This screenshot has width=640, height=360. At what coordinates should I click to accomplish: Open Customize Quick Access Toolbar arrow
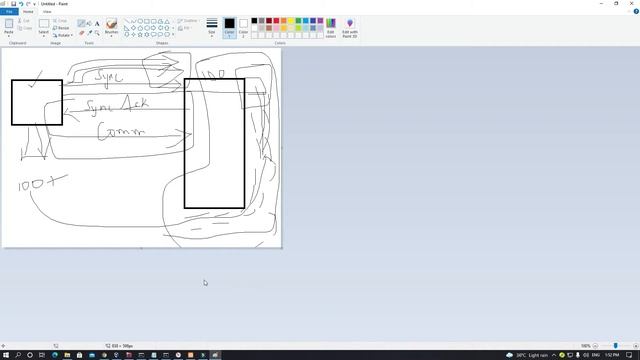click(x=34, y=4)
